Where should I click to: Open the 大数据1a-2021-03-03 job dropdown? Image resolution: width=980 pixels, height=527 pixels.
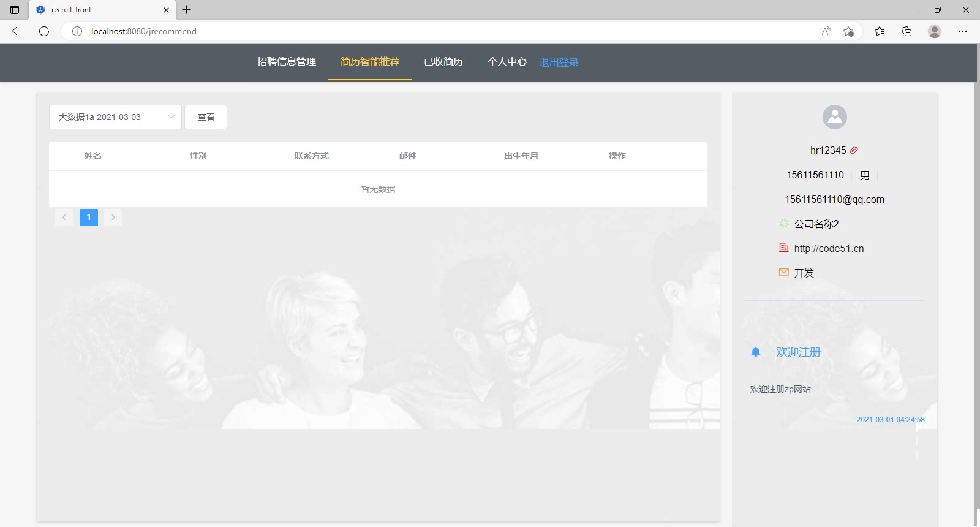pos(115,117)
